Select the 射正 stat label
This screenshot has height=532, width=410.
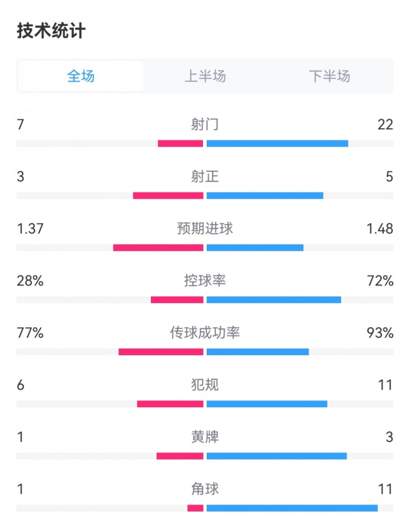click(x=205, y=177)
